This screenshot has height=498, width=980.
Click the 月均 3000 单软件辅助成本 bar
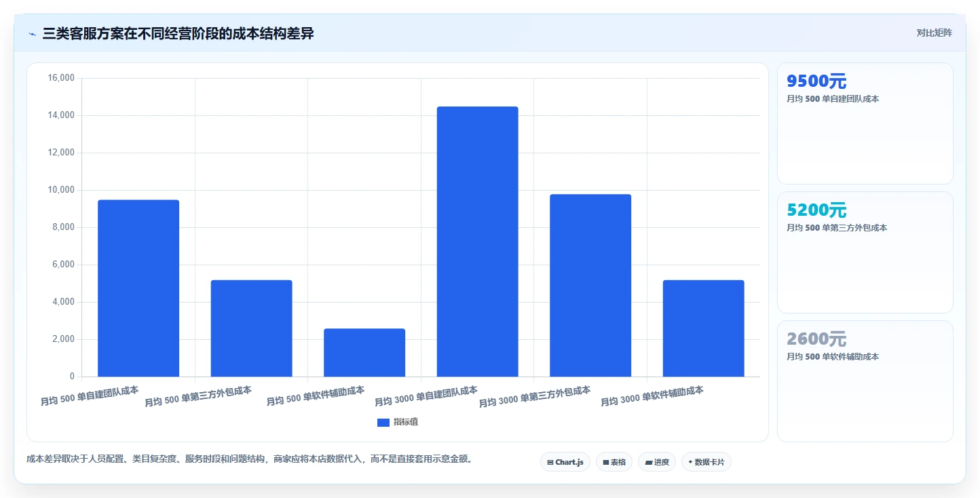pyautogui.click(x=703, y=328)
